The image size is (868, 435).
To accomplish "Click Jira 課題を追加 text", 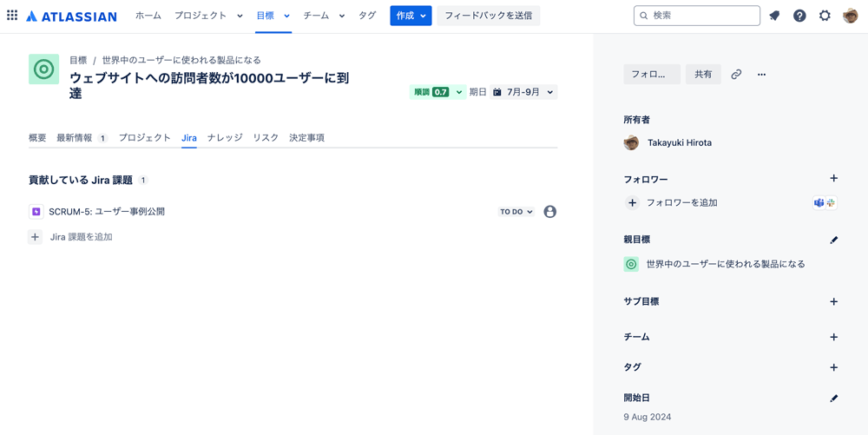I will (82, 237).
